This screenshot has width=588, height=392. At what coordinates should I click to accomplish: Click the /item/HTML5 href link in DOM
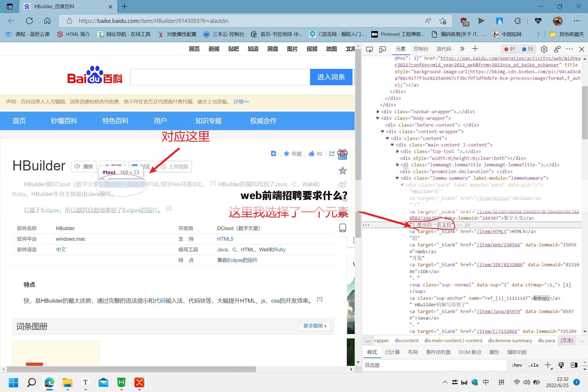[x=491, y=231]
